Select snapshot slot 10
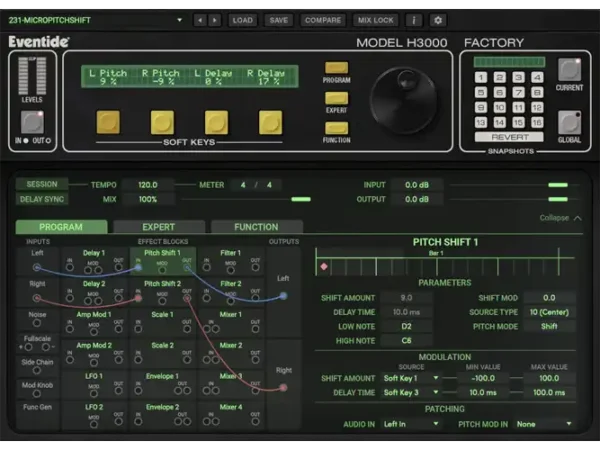 [x=500, y=108]
